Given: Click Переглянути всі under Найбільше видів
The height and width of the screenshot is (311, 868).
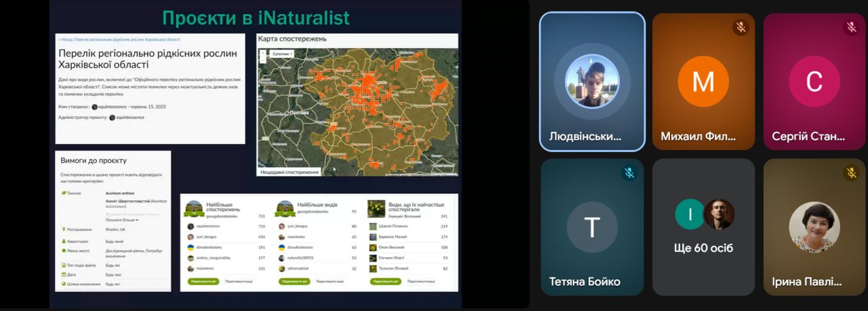Looking at the screenshot, I should point(293,280).
